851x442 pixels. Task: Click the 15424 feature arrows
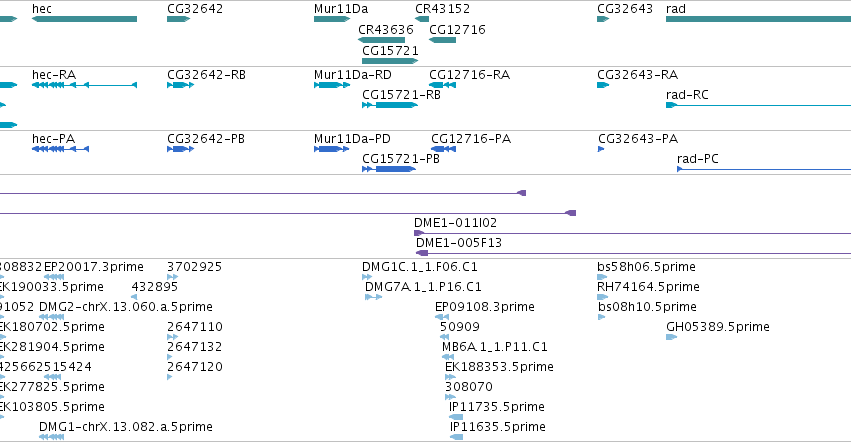tap(53, 377)
